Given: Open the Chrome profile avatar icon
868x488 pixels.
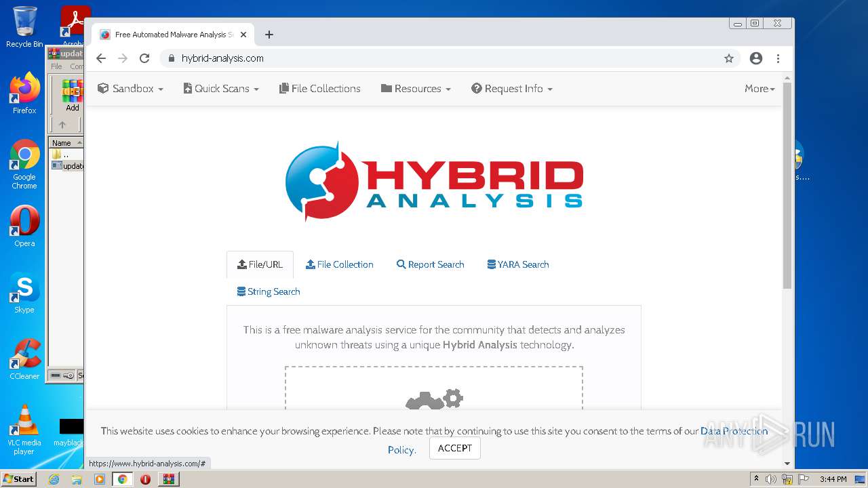Looking at the screenshot, I should (x=756, y=58).
